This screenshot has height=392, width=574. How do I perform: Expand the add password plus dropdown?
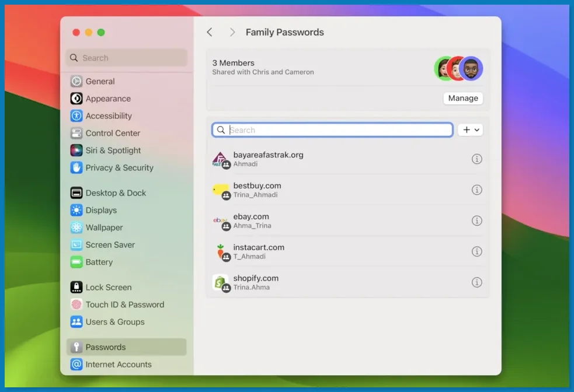coord(470,130)
